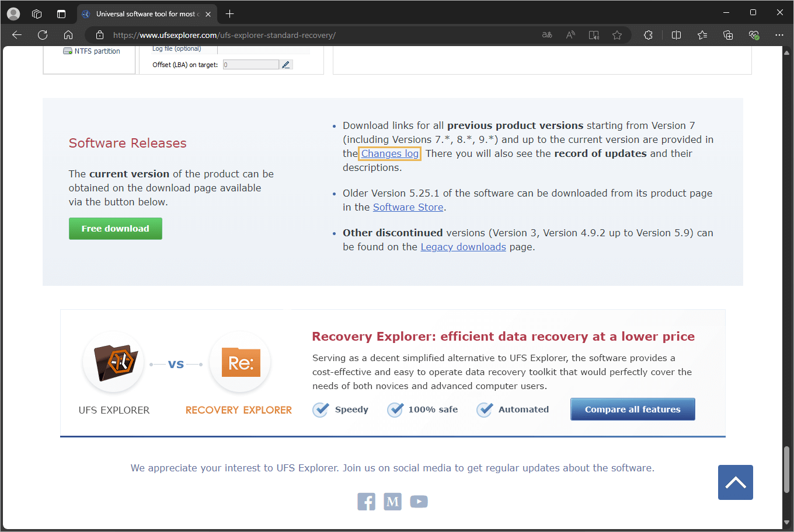This screenshot has width=794, height=532.
Task: Refresh the current page
Action: pos(43,35)
